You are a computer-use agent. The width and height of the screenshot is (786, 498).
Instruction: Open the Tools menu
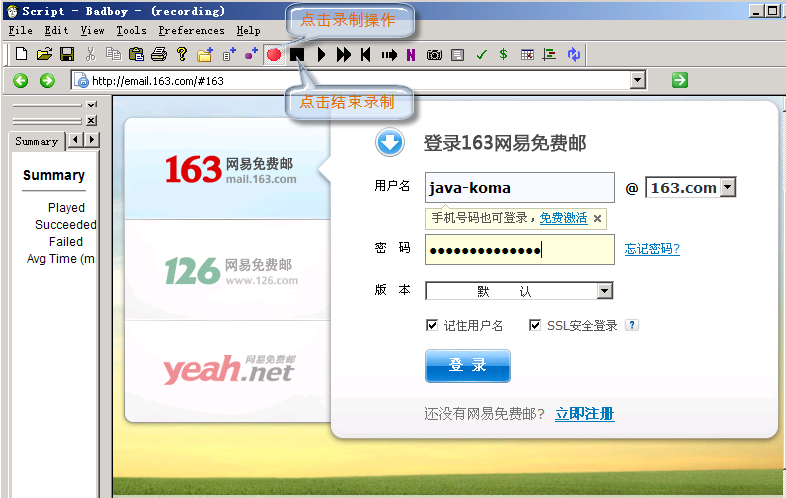pyautogui.click(x=131, y=31)
